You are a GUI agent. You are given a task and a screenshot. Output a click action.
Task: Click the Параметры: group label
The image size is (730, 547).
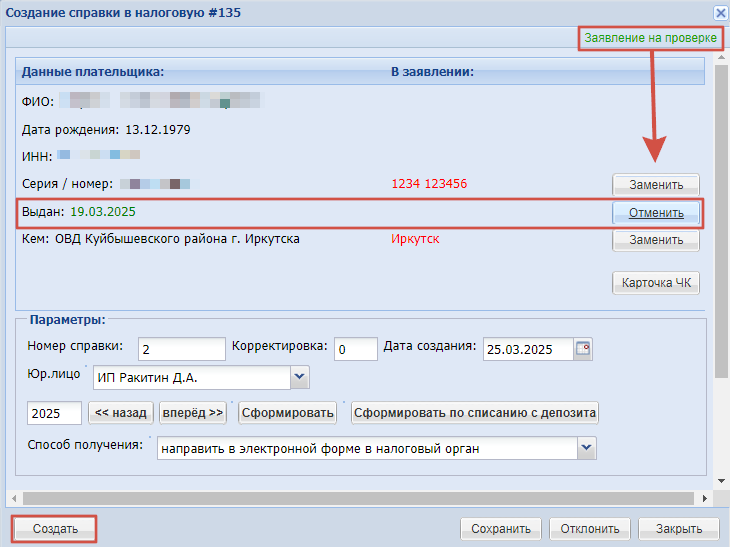point(68,320)
